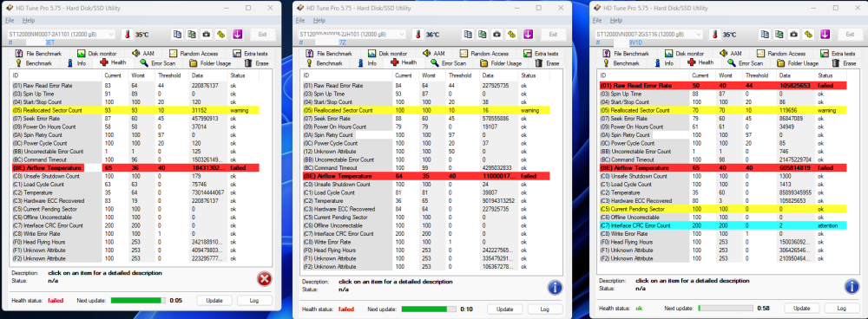This screenshot has height=319, width=868.
Task: Open File menu in 2A1101 window
Action: point(10,20)
